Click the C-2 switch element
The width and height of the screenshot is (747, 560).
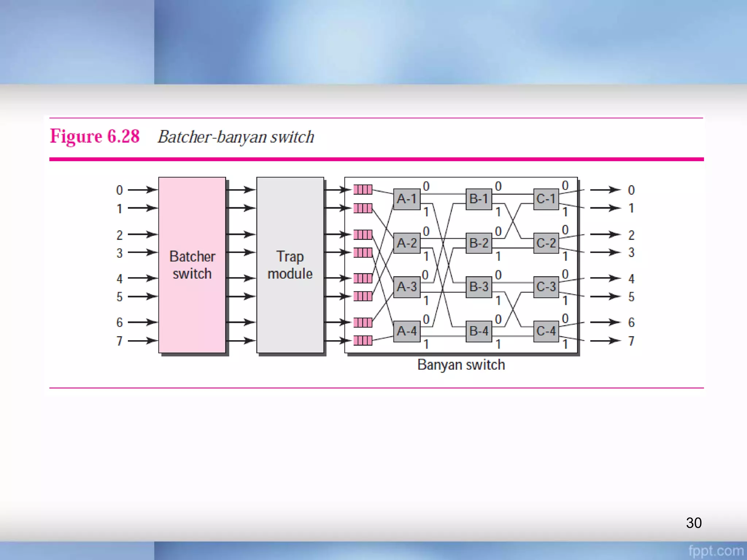(546, 243)
